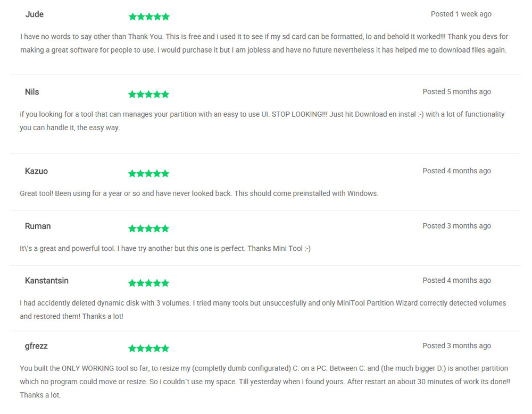Click Nils's "Posted 5 months ago" date

click(456, 92)
